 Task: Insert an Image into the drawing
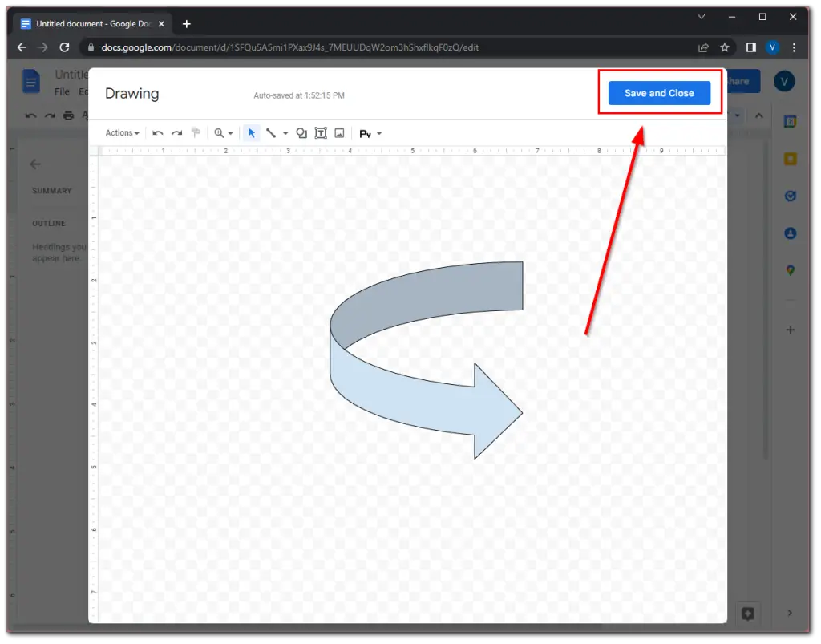338,132
